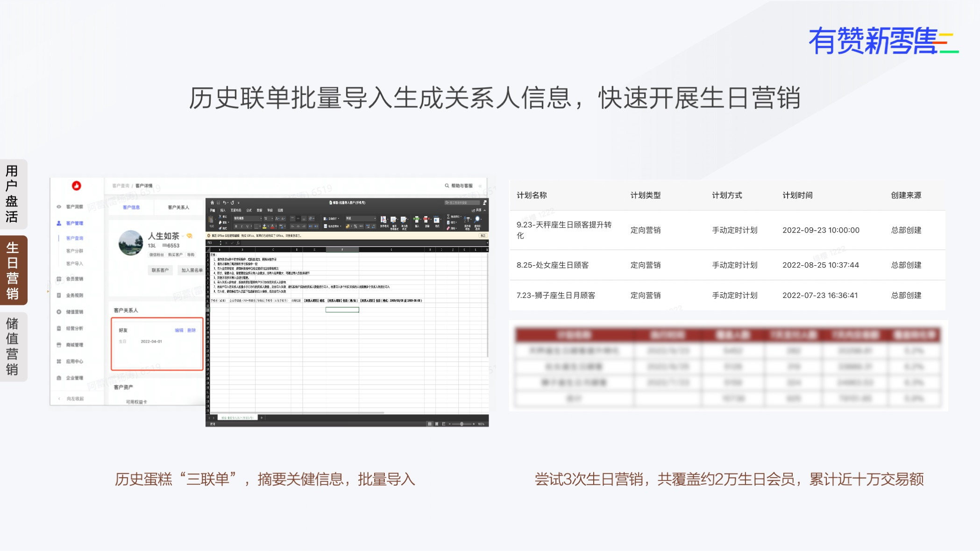Open Excel 页面布局 ribbon tab

[236, 210]
